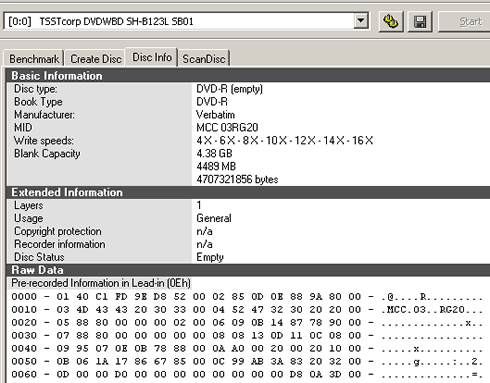Select the 'Empty' disc status value
The width and height of the screenshot is (490, 383).
pos(210,257)
